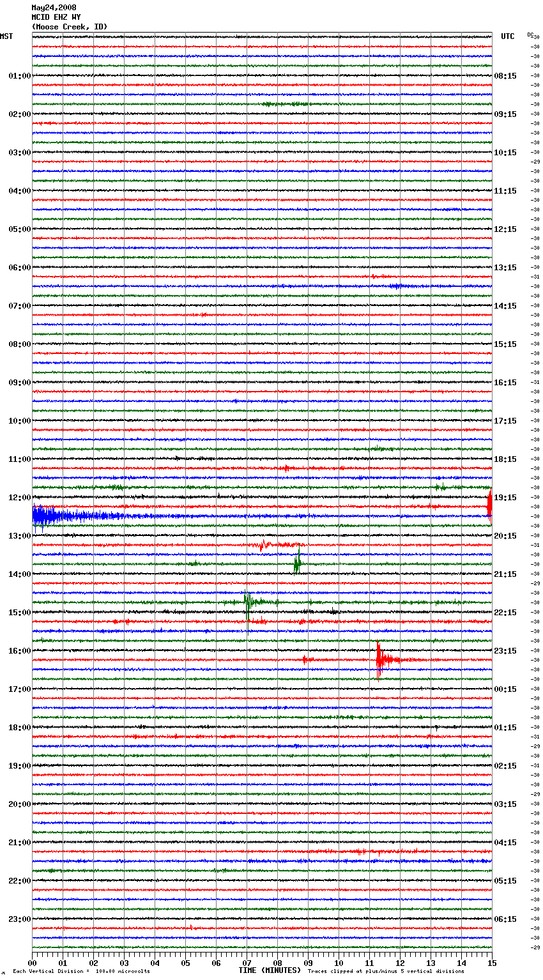Click the 16:15 UTC time label
Screen dimensions: 543x980
[x=505, y=383]
